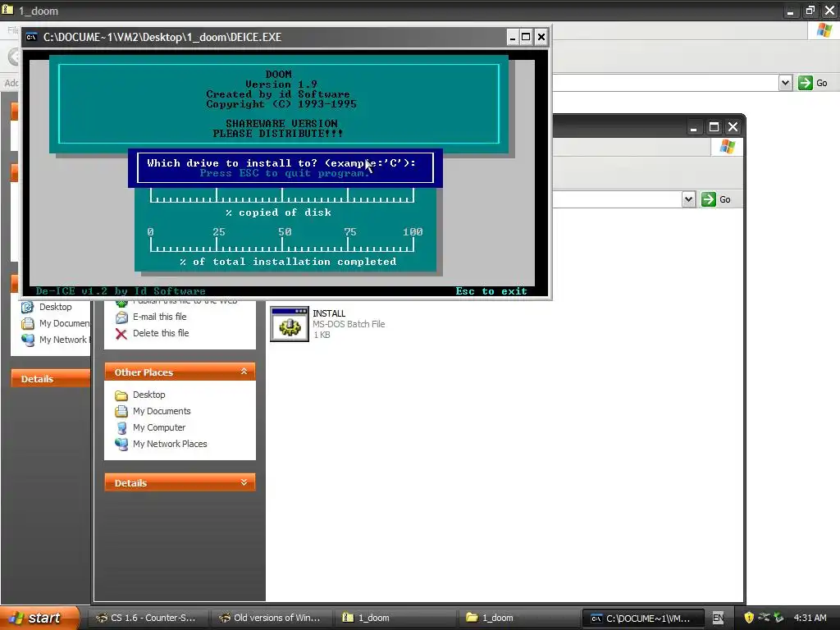Open My Network Places icon in Other Places
The width and height of the screenshot is (840, 630).
(x=121, y=444)
